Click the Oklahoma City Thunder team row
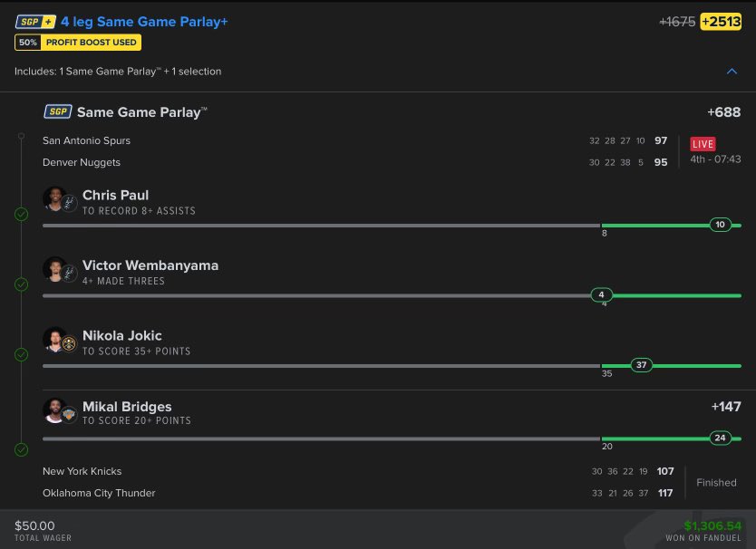This screenshot has width=756, height=549. pyautogui.click(x=99, y=493)
